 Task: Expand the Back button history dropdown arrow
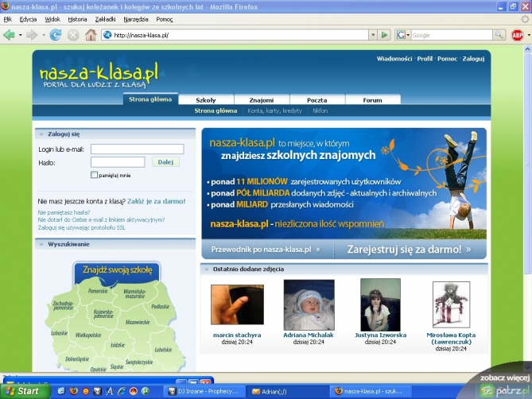(x=19, y=35)
